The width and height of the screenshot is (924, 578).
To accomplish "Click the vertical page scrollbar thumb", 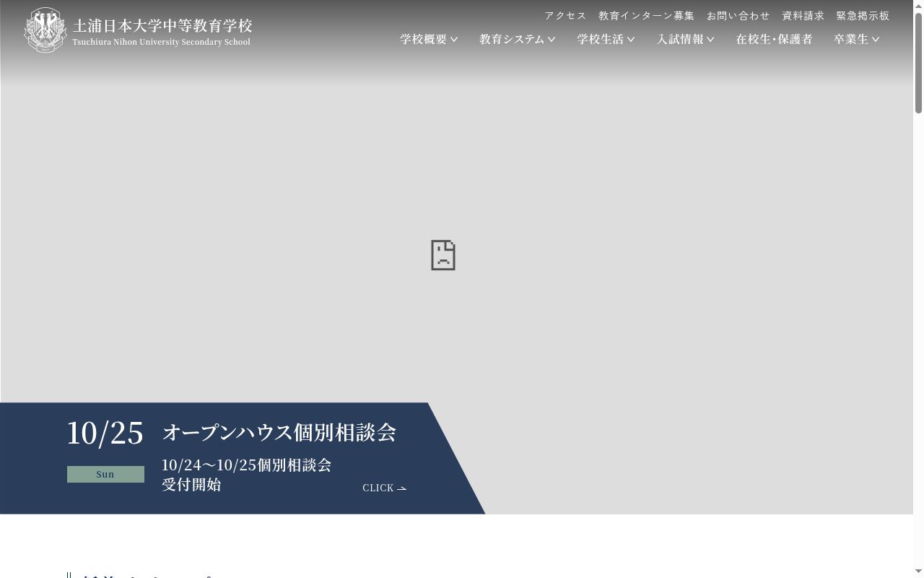I will [918, 63].
